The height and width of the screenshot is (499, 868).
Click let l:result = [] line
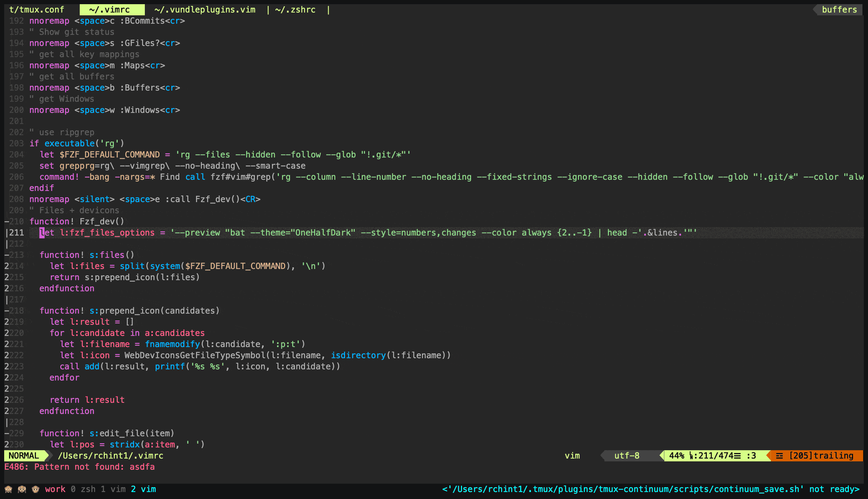tap(92, 322)
